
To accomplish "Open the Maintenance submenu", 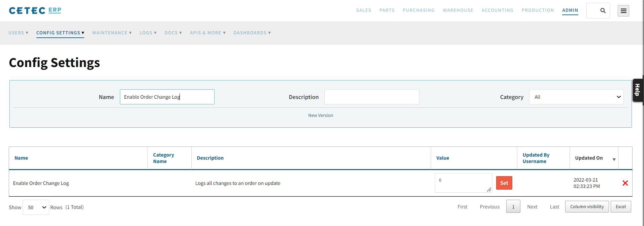I will 112,33.
